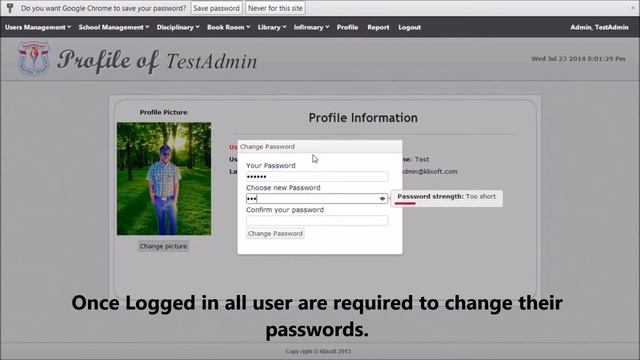
Task: Click the 'Profile of TestAdmin' heading
Action: coord(157,61)
